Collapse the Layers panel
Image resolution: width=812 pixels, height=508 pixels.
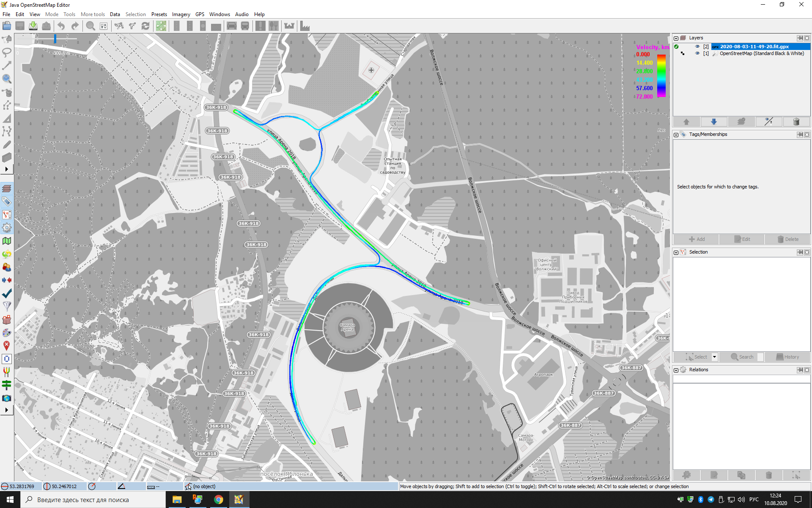pos(676,38)
